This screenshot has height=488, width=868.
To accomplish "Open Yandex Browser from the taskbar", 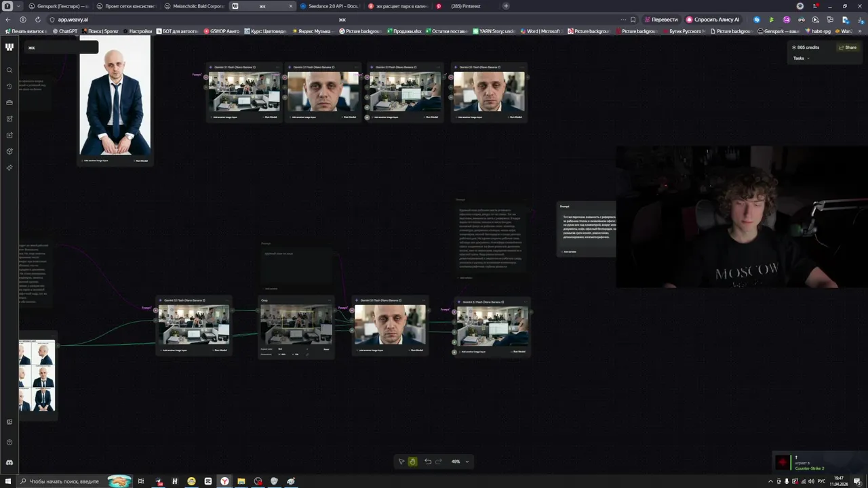I will pyautogui.click(x=224, y=481).
